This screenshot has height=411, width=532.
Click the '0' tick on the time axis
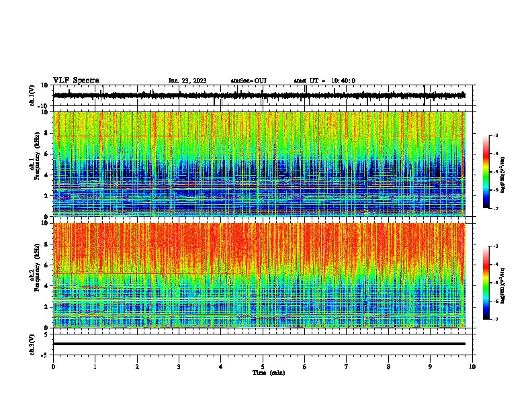pyautogui.click(x=53, y=367)
